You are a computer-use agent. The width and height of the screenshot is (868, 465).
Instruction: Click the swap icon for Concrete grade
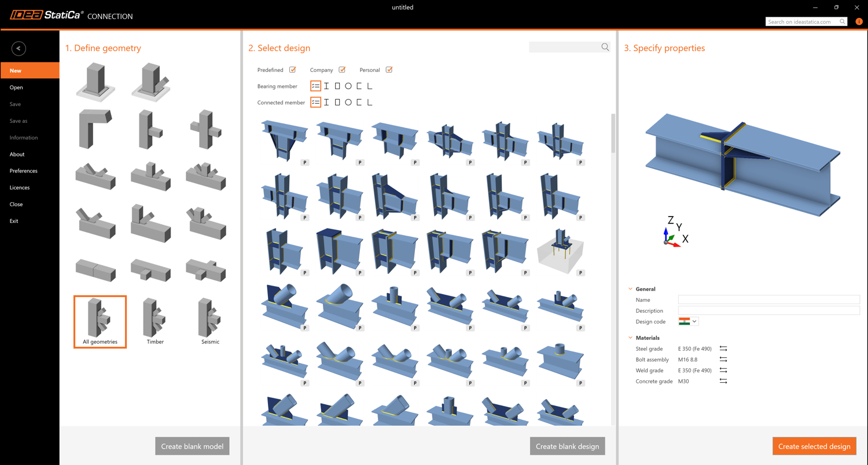723,381
